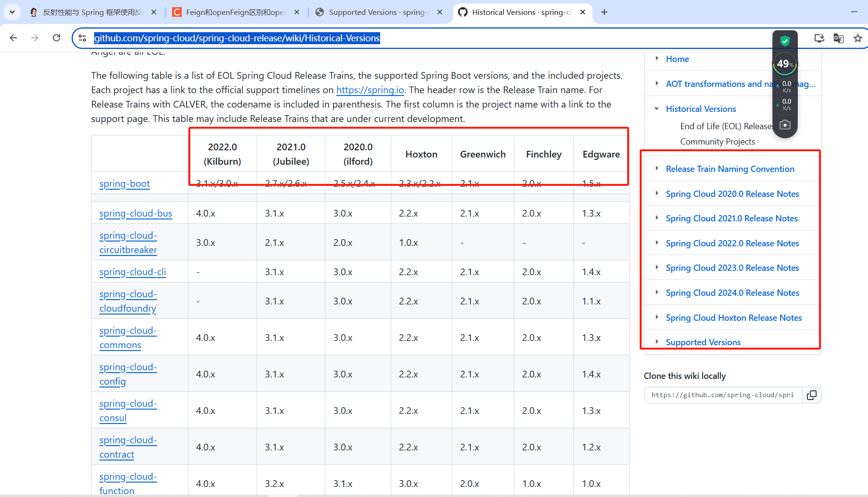Open Spring Cloud 2024.0 Release Notes
The width and height of the screenshot is (868, 497).
coord(732,293)
